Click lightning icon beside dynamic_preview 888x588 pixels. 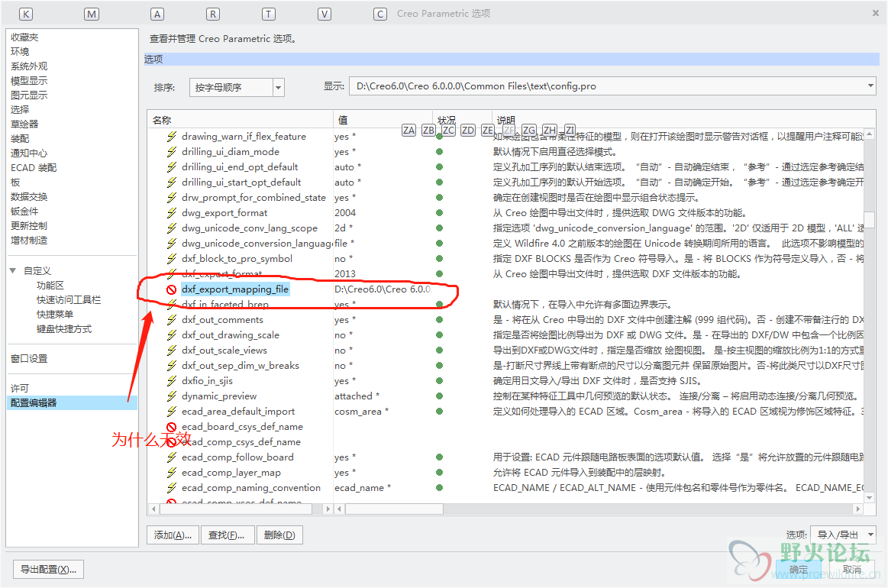coord(172,396)
